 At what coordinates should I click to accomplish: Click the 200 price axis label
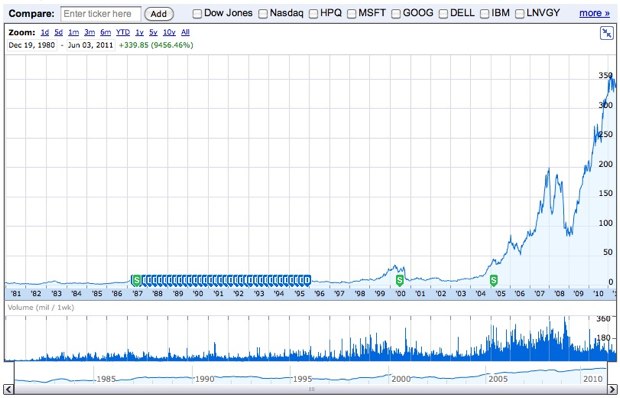coord(605,164)
